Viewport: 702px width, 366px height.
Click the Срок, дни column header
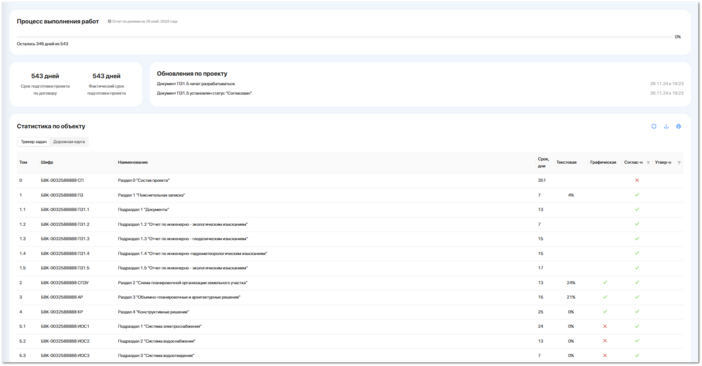(543, 162)
